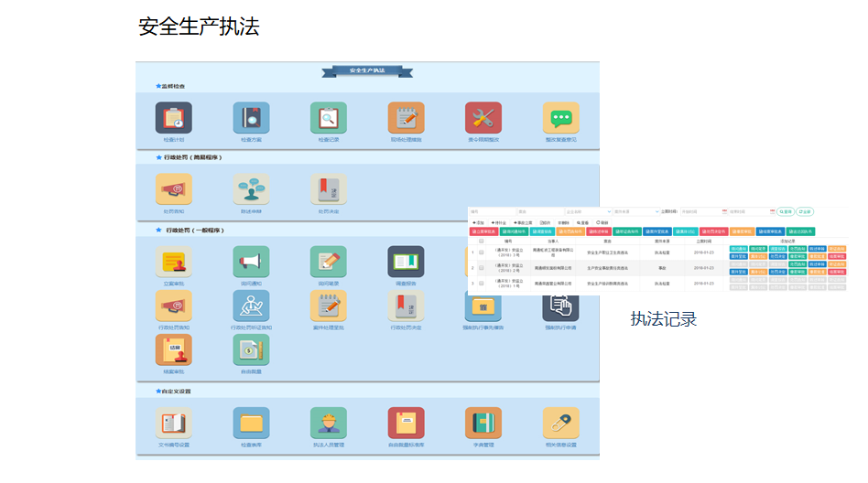868x483 pixels.
Task: Open the 执法人员管理 worker icon
Action: (x=328, y=424)
